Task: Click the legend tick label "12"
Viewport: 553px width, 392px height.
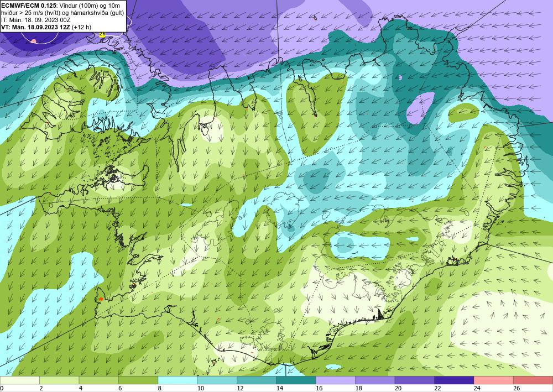Action: (240, 389)
